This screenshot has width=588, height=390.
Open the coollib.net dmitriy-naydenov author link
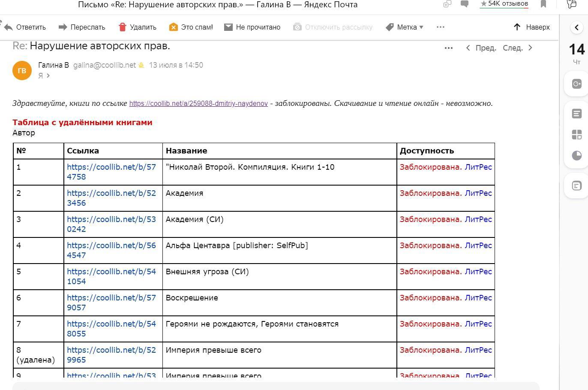(198, 103)
